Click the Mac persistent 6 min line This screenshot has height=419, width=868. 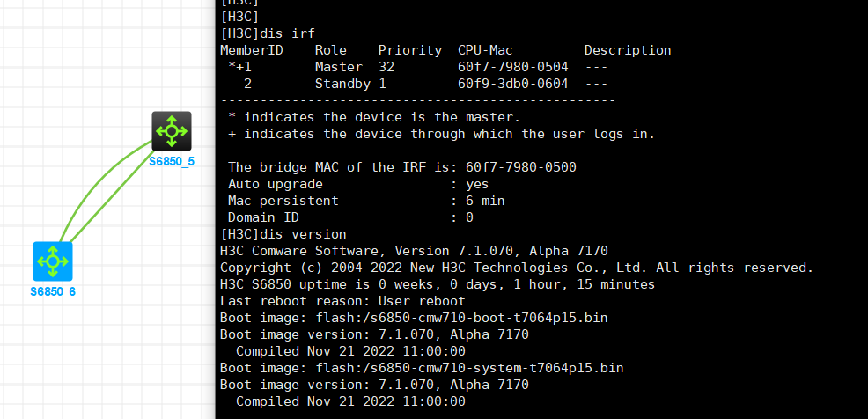[365, 201]
